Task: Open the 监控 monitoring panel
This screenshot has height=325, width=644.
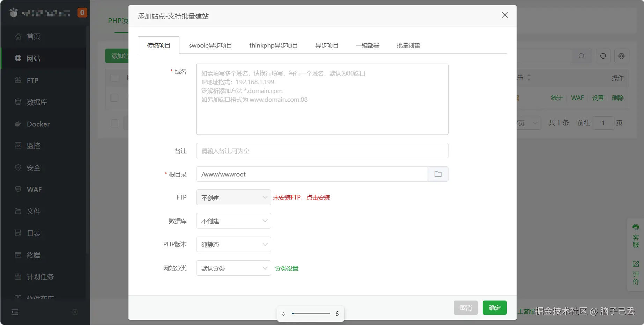Action: pos(33,146)
